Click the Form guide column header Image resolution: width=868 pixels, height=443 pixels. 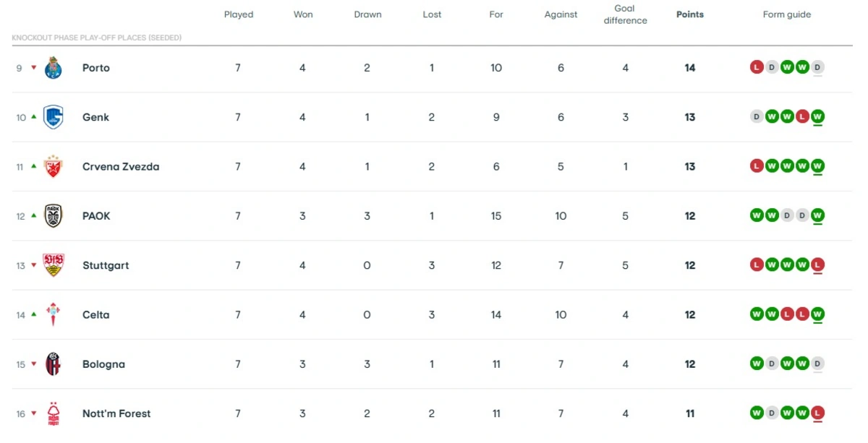[x=787, y=14]
